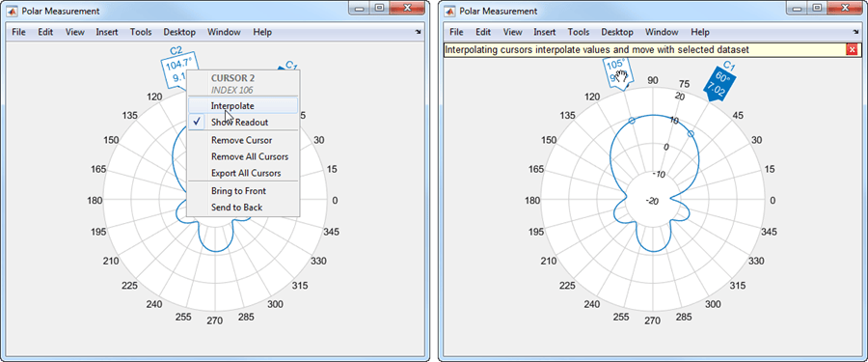This screenshot has width=868, height=362.
Task: Click the 270 angle label in left plot
Action: point(215,320)
